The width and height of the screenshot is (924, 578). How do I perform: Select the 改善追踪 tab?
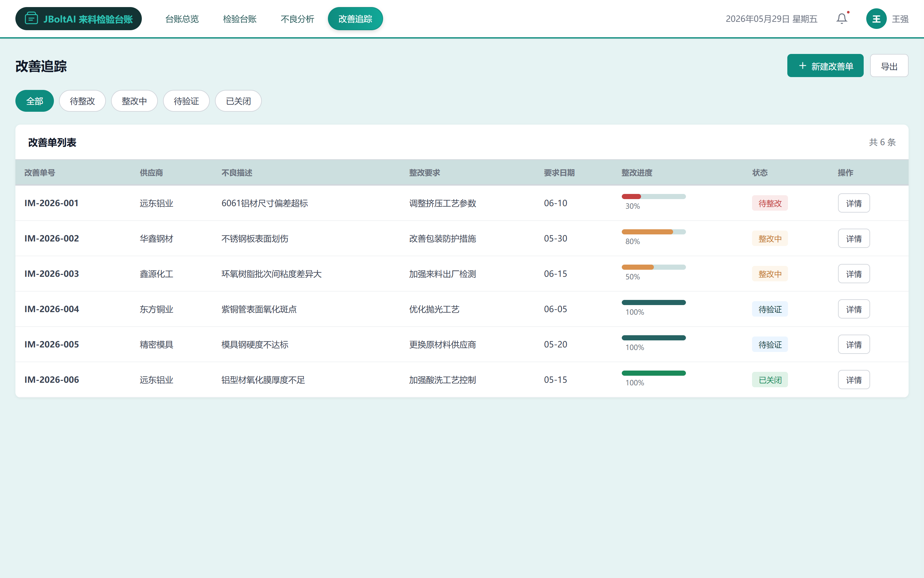pyautogui.click(x=355, y=19)
